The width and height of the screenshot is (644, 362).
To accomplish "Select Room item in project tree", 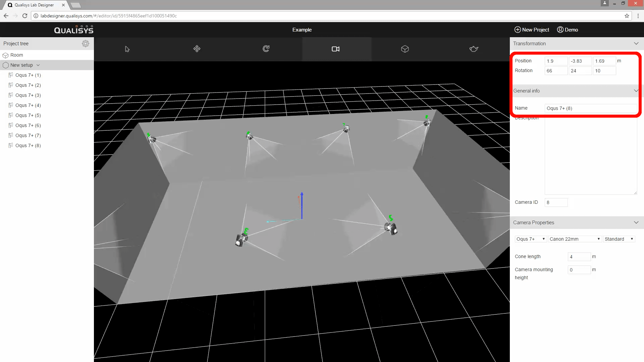I will 16,55.
